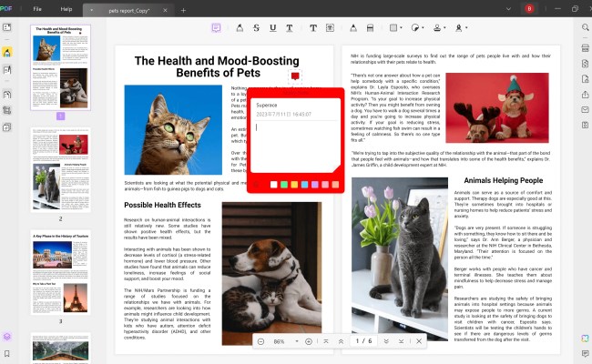Open the user account avatar B
Screen dimensions: 592x364
(529, 9)
